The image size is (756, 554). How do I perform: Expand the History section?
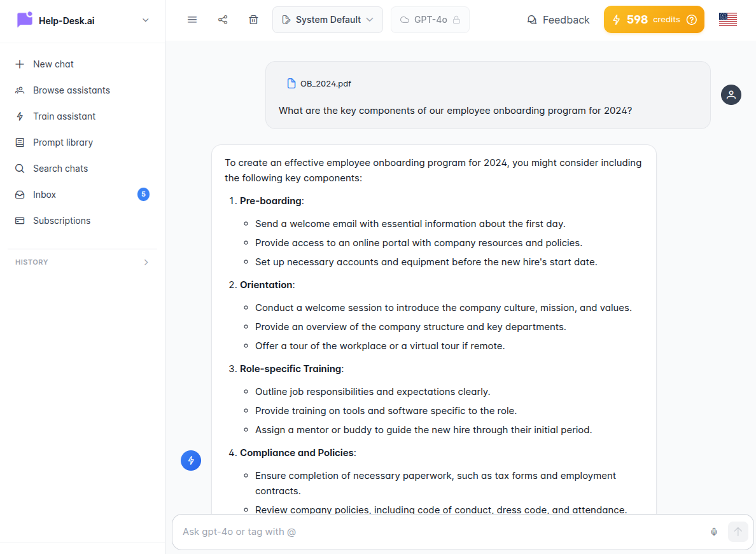coord(146,262)
